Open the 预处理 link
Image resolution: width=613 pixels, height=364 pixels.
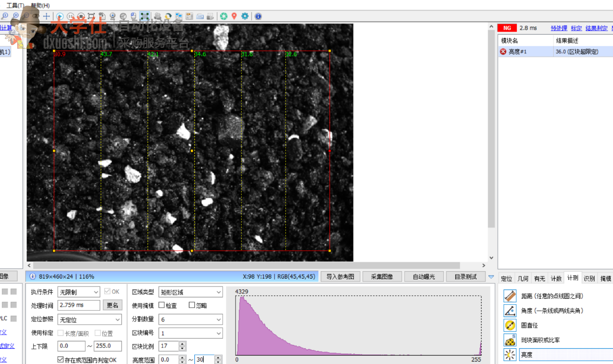pyautogui.click(x=559, y=28)
